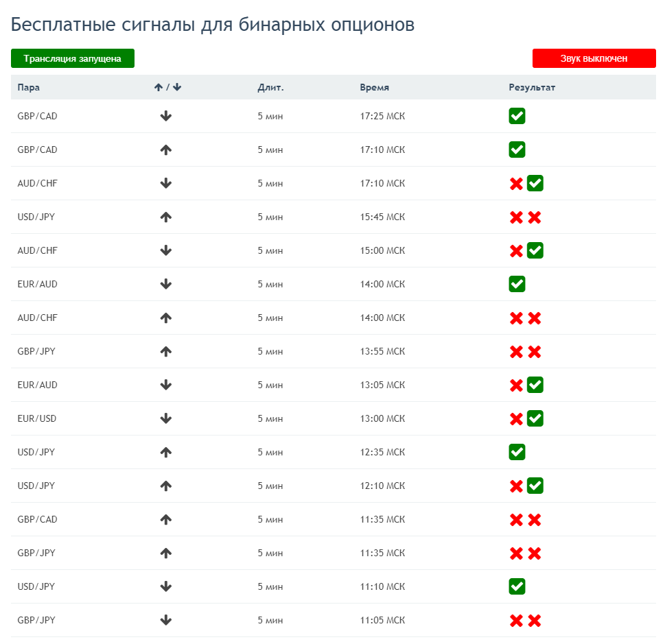Click the up arrow in 15:45 USD/JPY row

pos(166,217)
